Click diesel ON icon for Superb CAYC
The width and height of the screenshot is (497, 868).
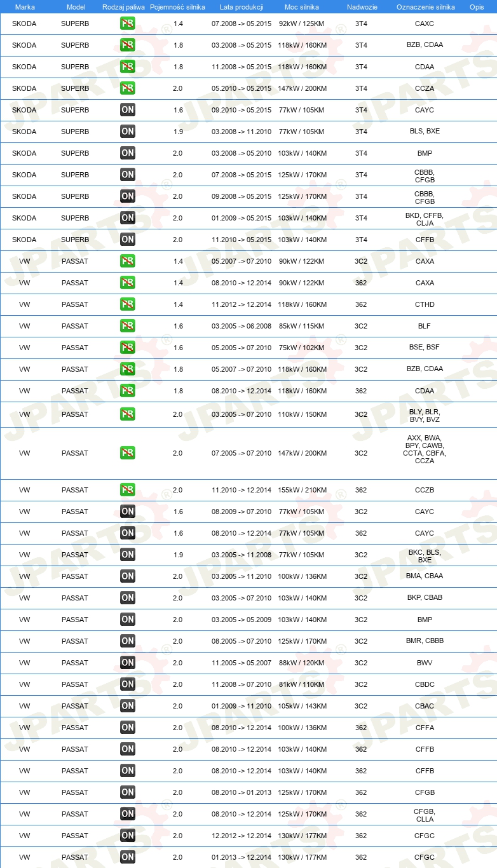tap(128, 110)
